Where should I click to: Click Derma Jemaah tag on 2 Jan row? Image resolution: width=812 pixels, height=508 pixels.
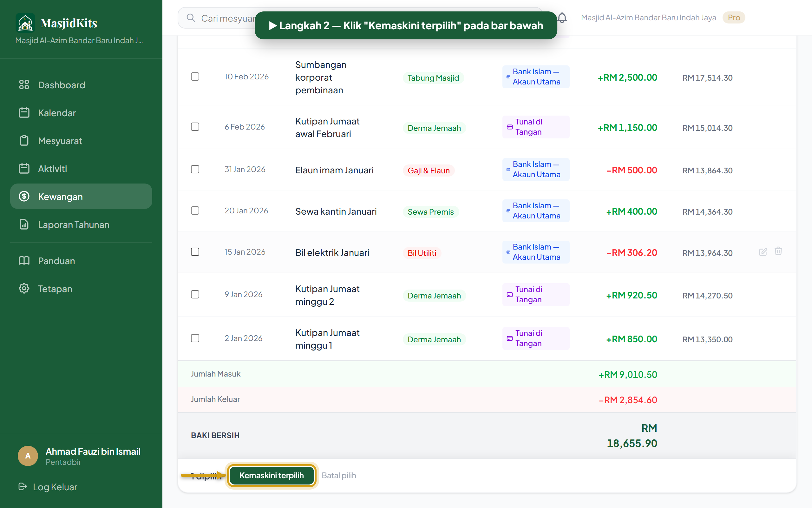434,339
